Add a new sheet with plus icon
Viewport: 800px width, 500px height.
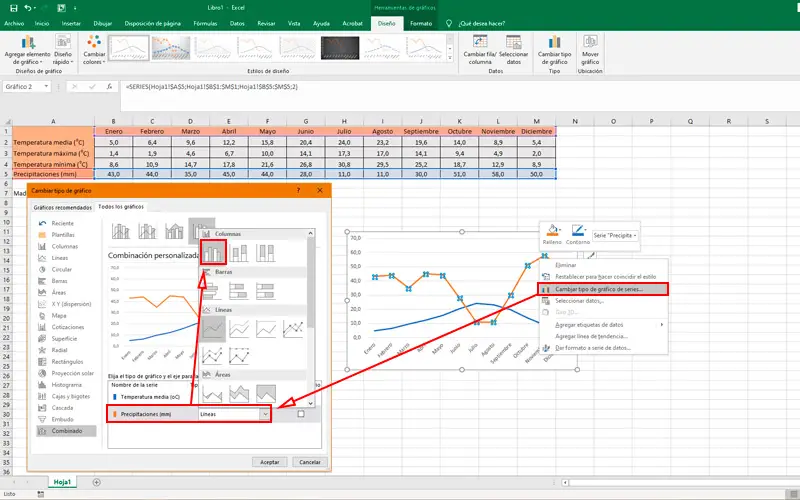pos(96,482)
